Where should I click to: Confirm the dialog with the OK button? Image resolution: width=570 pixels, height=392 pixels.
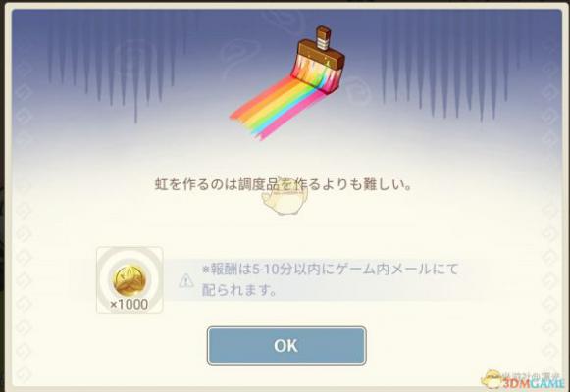(x=286, y=346)
